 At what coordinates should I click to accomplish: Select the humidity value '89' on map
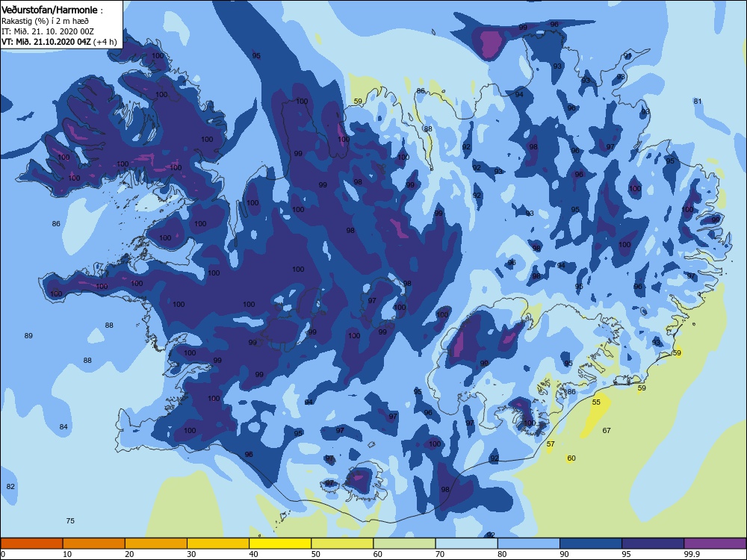coord(28,336)
